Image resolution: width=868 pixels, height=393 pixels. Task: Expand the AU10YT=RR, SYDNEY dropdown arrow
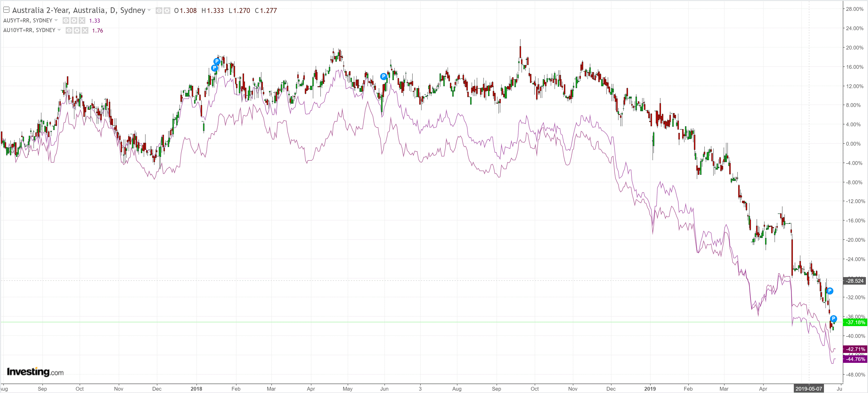59,30
